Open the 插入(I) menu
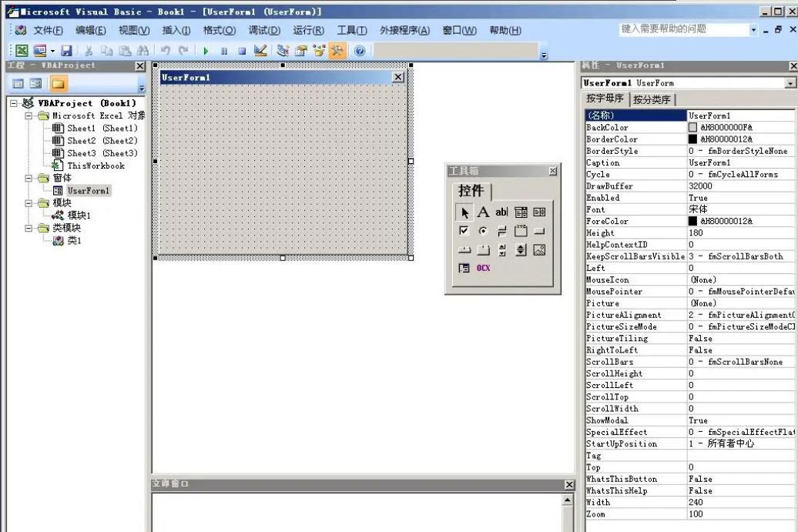The height and width of the screenshot is (532, 798). pos(176,31)
